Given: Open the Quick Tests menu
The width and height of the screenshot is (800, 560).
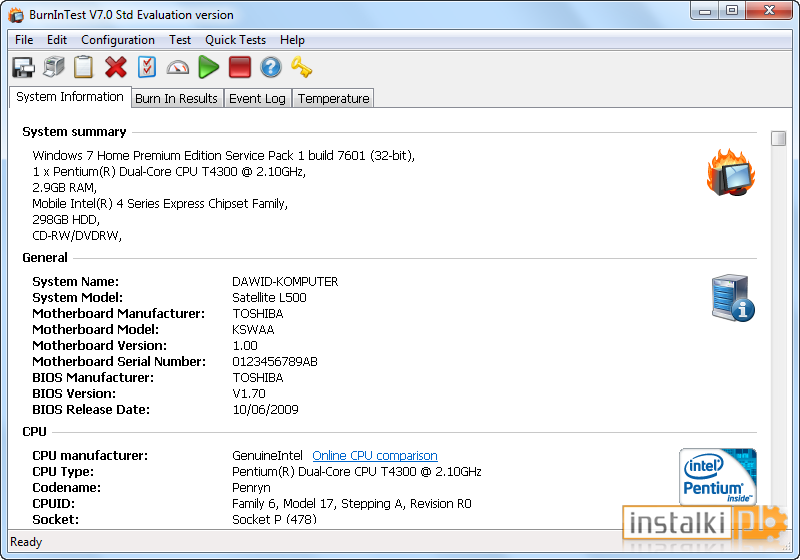Looking at the screenshot, I should (x=235, y=40).
